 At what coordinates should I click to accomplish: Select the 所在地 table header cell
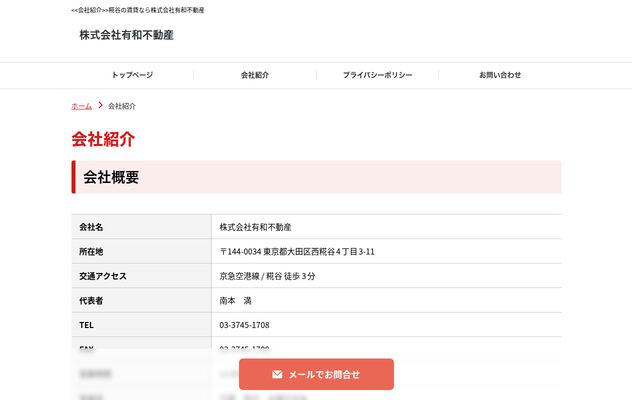142,251
